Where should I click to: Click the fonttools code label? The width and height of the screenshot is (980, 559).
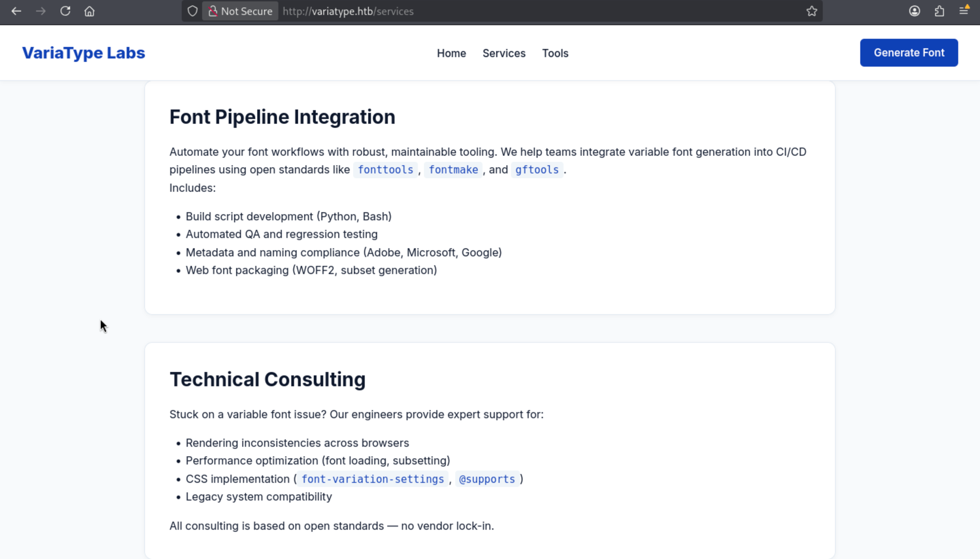click(x=385, y=170)
